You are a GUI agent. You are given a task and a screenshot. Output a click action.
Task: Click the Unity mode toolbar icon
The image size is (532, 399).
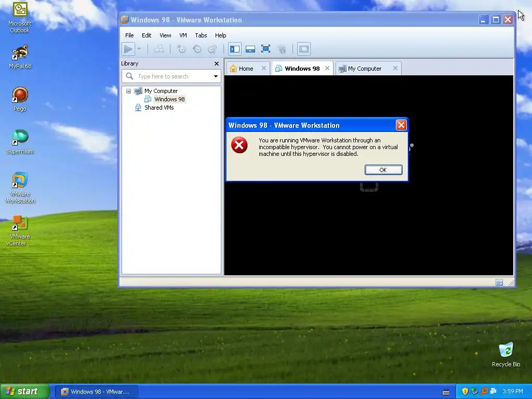point(282,49)
